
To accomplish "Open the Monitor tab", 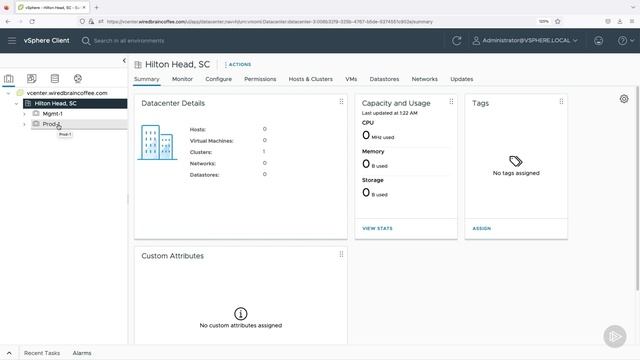I will (x=182, y=79).
